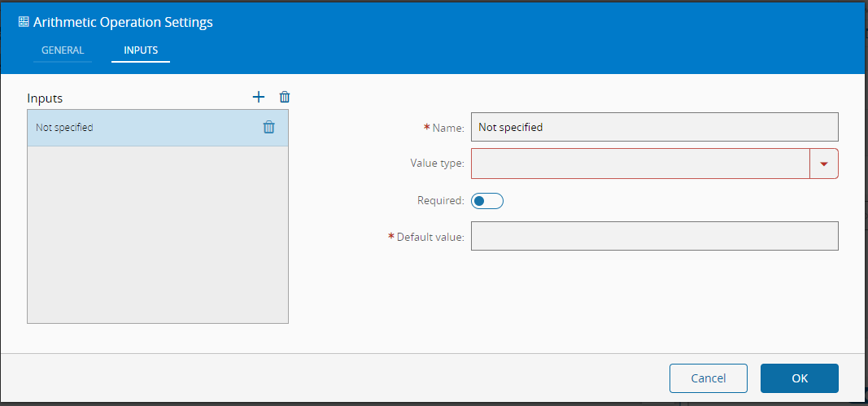Switch to the GENERAL tab
The width and height of the screenshot is (868, 406).
coord(63,50)
